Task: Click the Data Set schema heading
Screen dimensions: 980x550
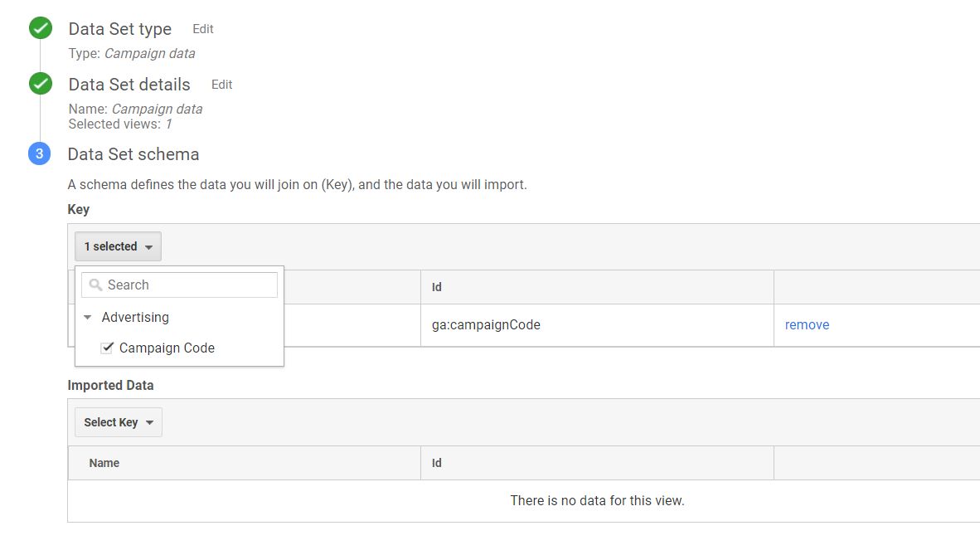Action: pos(133,154)
